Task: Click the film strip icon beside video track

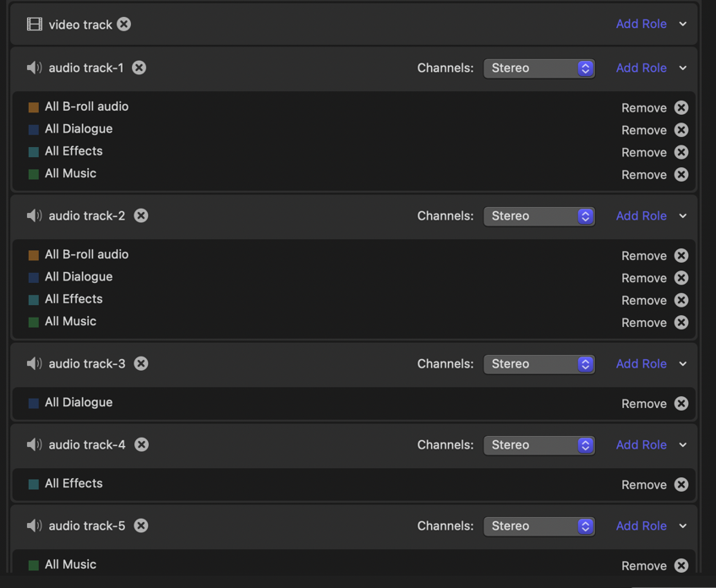Action: (x=35, y=24)
